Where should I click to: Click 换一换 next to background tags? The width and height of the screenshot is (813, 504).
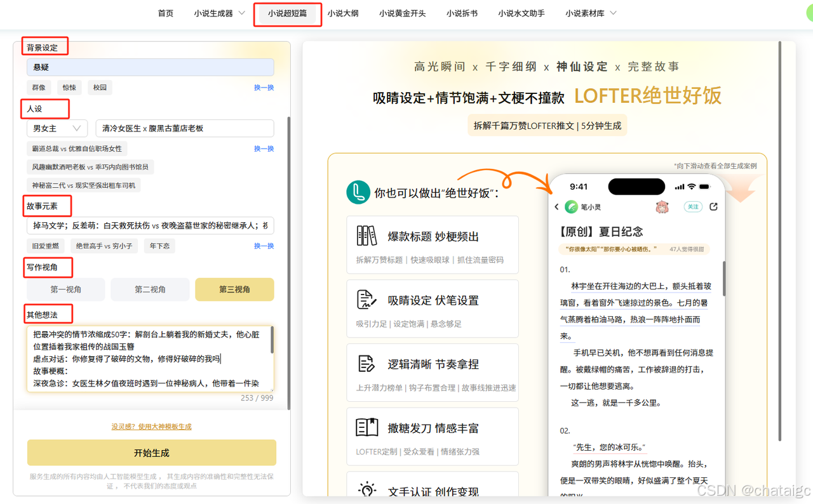coord(264,88)
